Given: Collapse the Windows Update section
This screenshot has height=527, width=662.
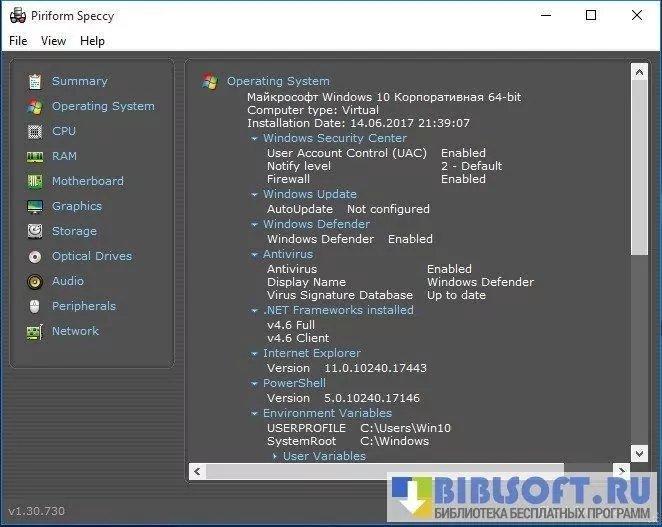Looking at the screenshot, I should click(255, 195).
